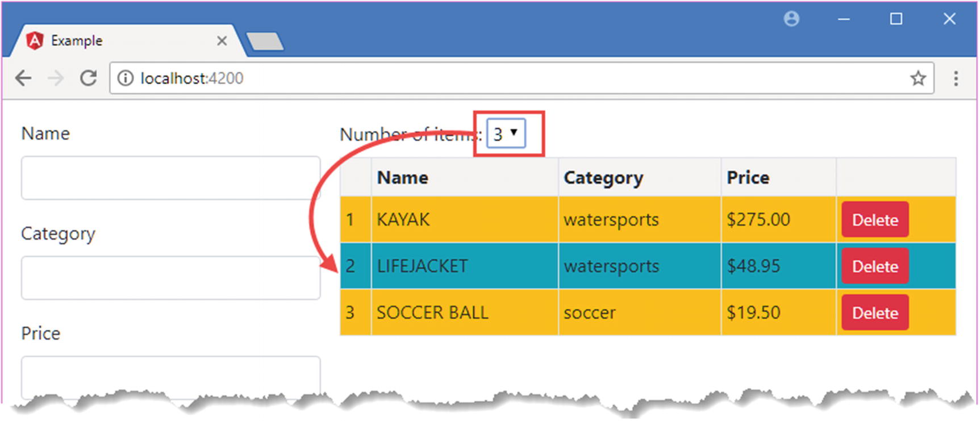Click the Price input box
The height and width of the screenshot is (421, 980).
pos(170,375)
